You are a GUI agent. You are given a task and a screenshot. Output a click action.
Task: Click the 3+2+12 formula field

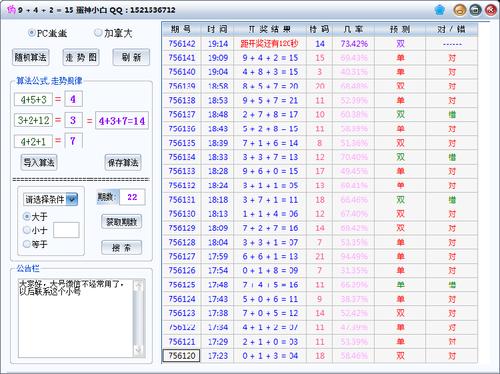(33, 120)
